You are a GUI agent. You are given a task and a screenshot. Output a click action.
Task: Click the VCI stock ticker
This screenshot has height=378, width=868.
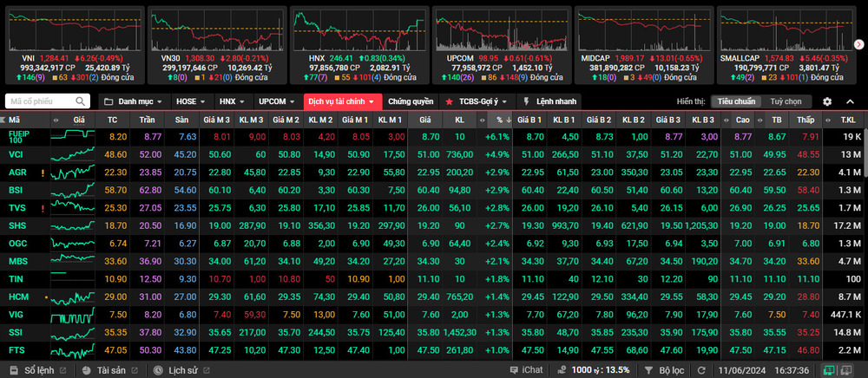(16, 153)
